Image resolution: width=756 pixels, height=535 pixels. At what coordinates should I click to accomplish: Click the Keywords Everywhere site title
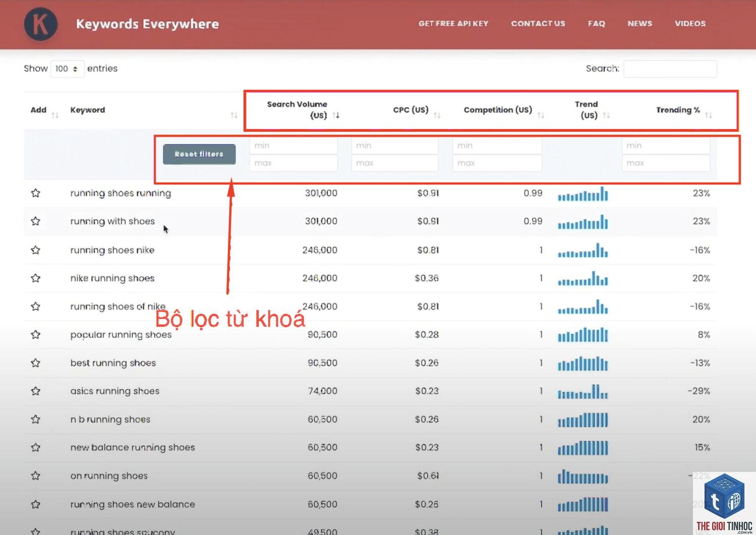click(x=147, y=24)
